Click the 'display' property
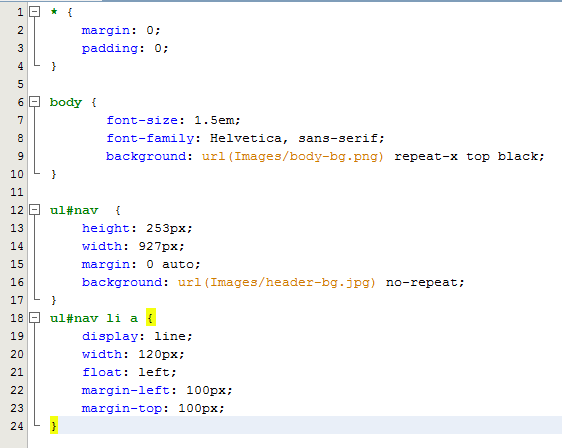The height and width of the screenshot is (448, 562). click(110, 336)
